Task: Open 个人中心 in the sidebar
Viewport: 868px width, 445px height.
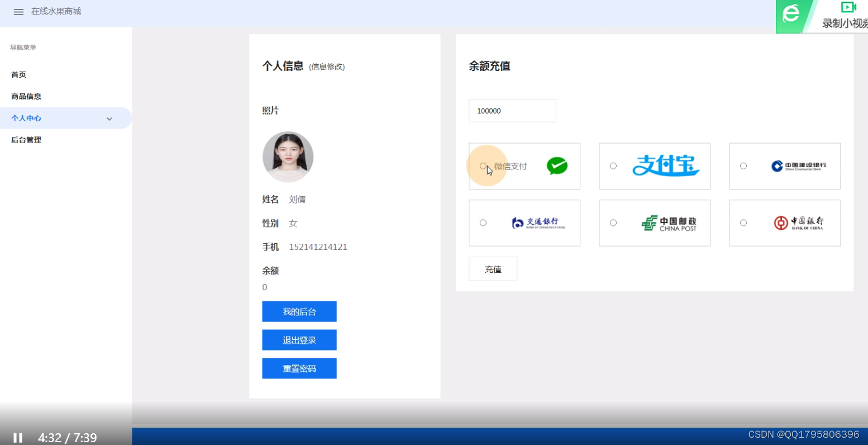Action: point(65,118)
